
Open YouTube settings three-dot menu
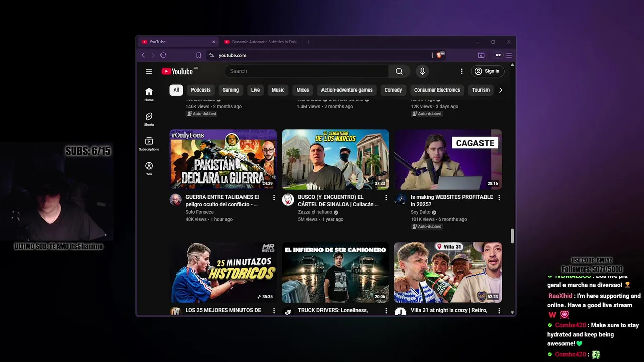461,71
